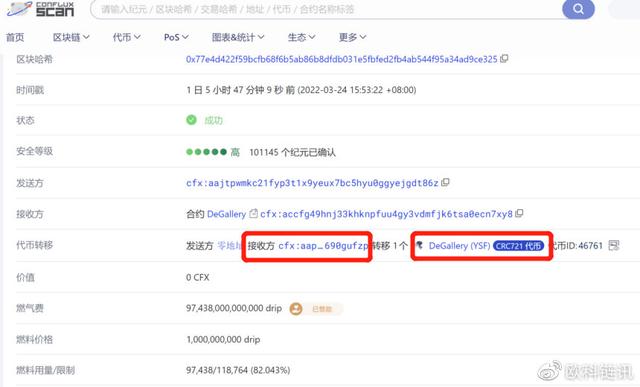Select the timestamp 2022-03-24 15:53:22 text
Image resolution: width=640 pixels, height=387 pixels.
(x=357, y=90)
